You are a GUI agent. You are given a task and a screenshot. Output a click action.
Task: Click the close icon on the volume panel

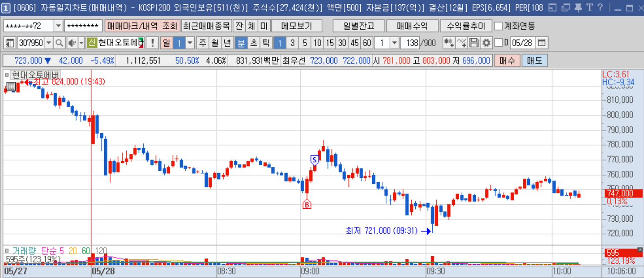click(x=640, y=249)
